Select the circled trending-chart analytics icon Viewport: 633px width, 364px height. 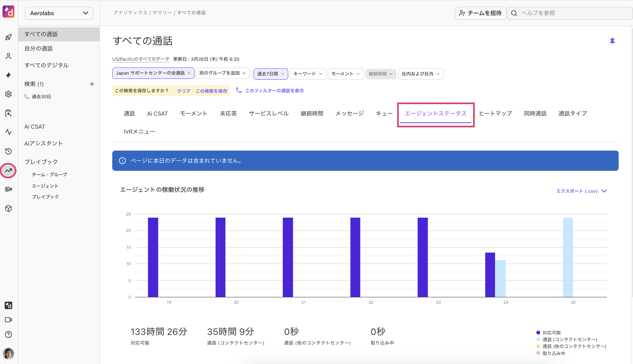pyautogui.click(x=8, y=170)
